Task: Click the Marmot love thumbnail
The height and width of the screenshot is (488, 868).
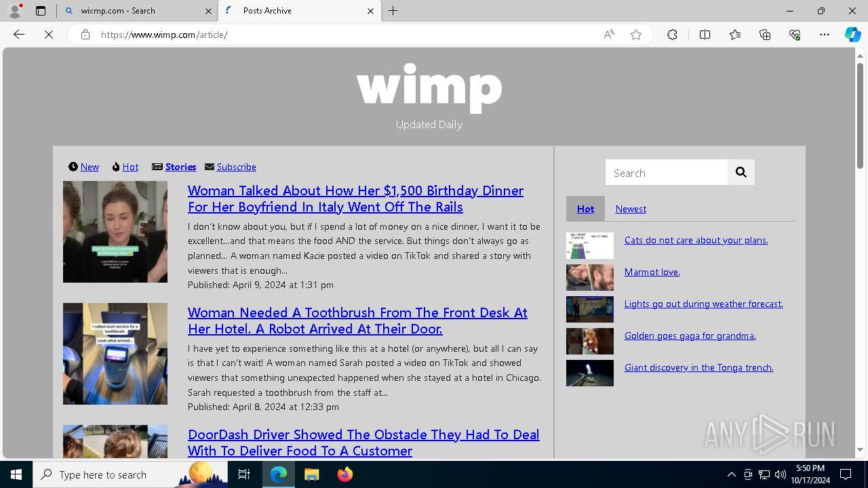Action: (x=590, y=277)
